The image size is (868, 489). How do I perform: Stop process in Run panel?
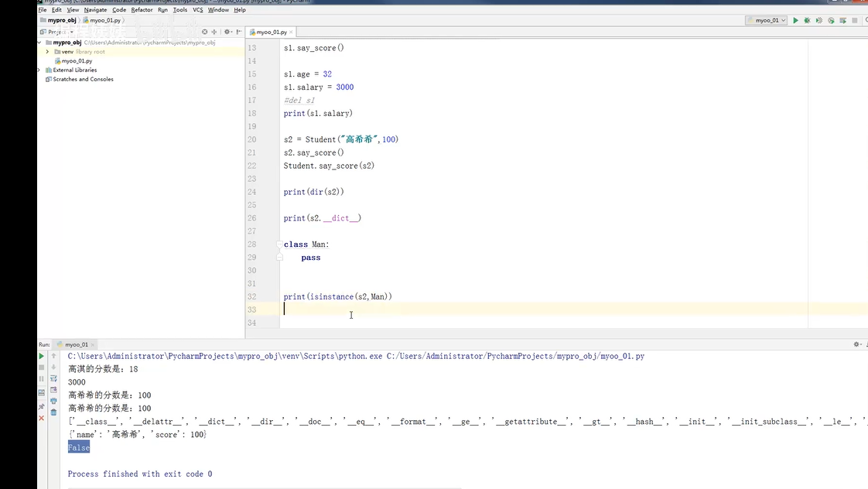point(42,368)
